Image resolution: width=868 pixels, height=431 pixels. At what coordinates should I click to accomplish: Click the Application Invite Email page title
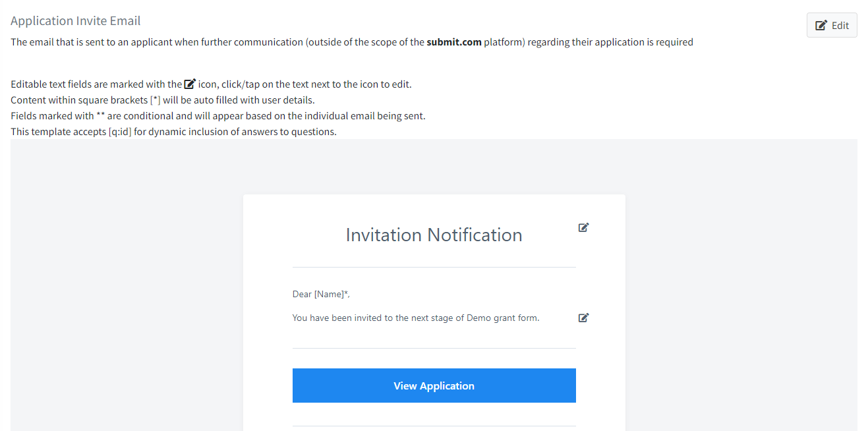click(x=76, y=21)
